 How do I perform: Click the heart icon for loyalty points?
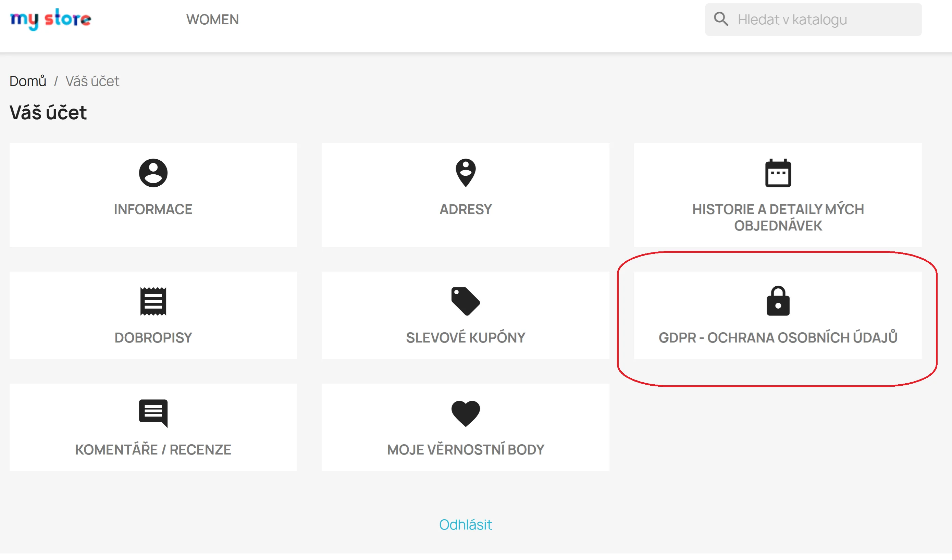click(x=466, y=413)
